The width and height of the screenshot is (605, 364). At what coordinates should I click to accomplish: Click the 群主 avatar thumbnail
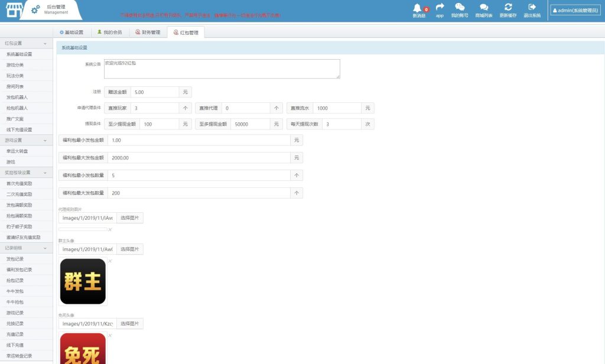(83, 281)
